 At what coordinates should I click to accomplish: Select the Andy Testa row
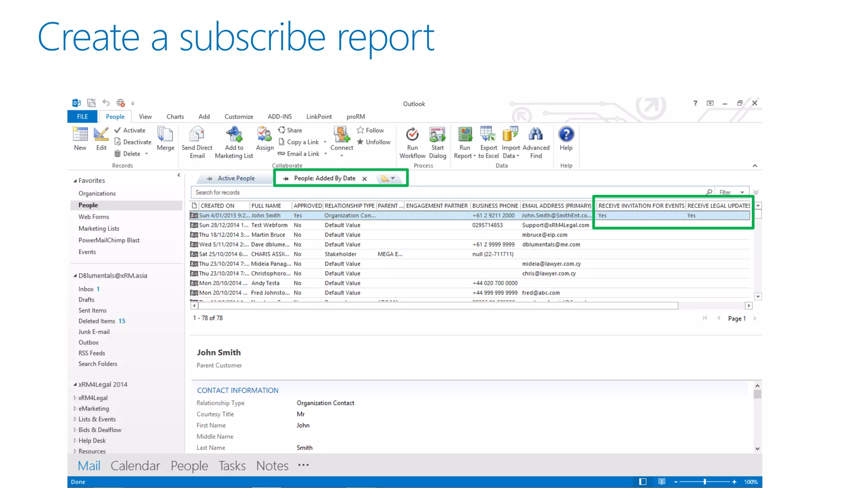coord(470,283)
